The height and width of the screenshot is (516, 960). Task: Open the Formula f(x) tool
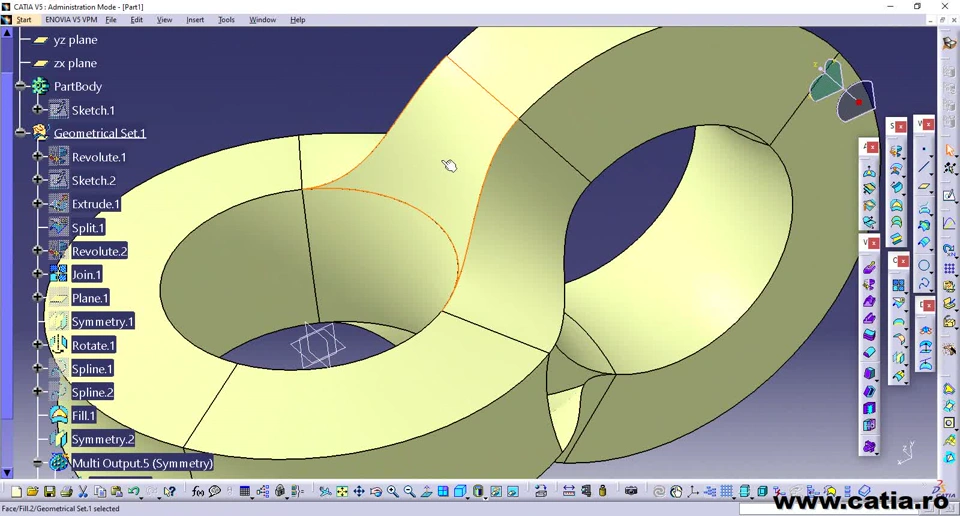[x=198, y=492]
